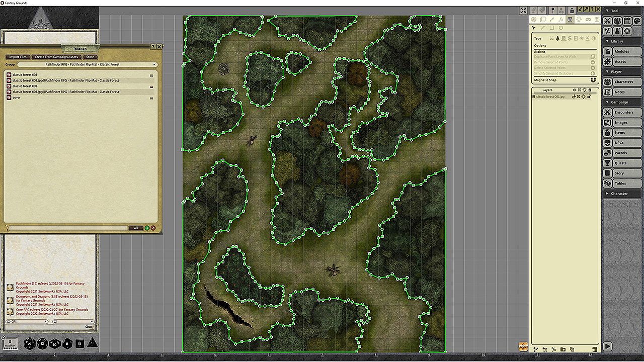The height and width of the screenshot is (362, 644).
Task: Toggle lock on classic forest 001.jpg layer
Action: tap(590, 97)
